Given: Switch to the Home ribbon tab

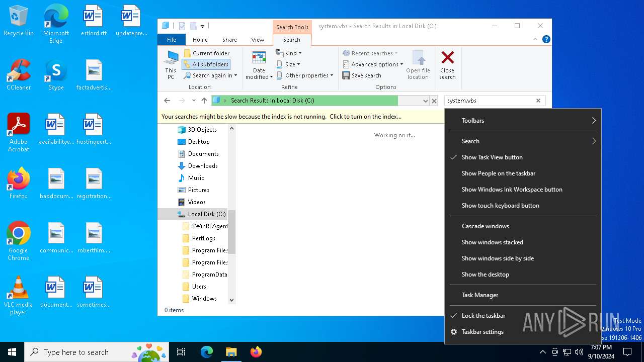Looking at the screenshot, I should tap(200, 40).
